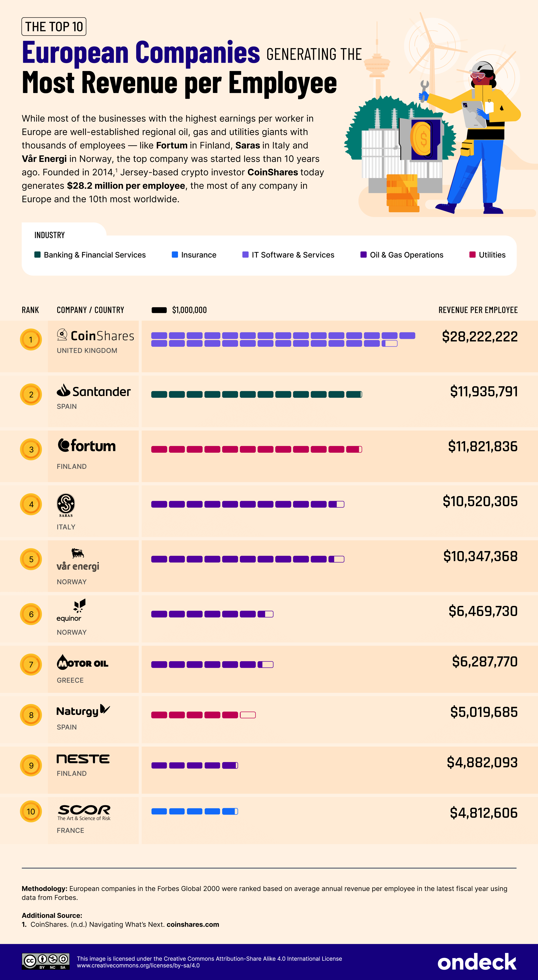Click the Saras circular logo

(66, 504)
